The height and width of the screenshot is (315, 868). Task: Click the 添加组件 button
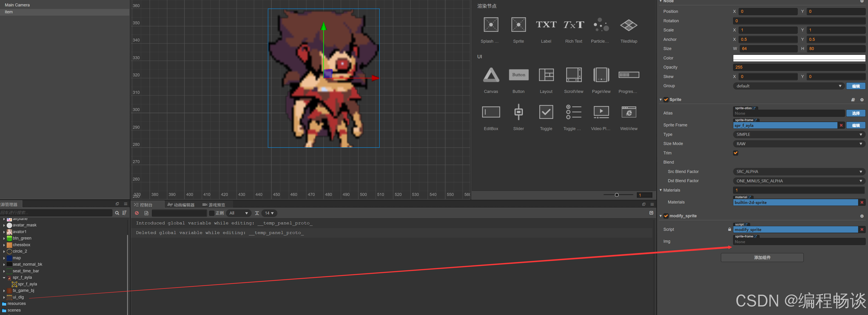coord(762,257)
